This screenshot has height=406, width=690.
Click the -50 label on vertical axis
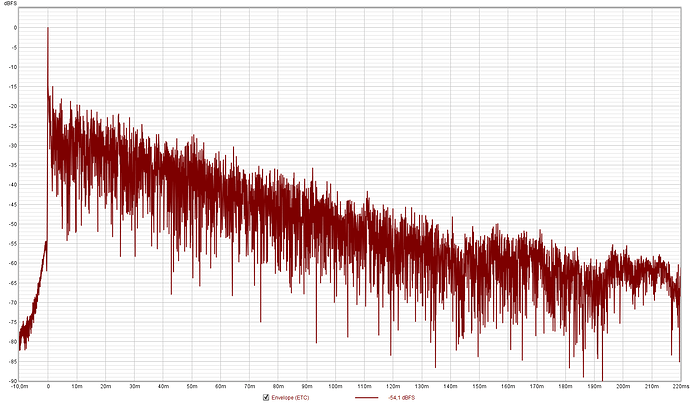pos(13,224)
